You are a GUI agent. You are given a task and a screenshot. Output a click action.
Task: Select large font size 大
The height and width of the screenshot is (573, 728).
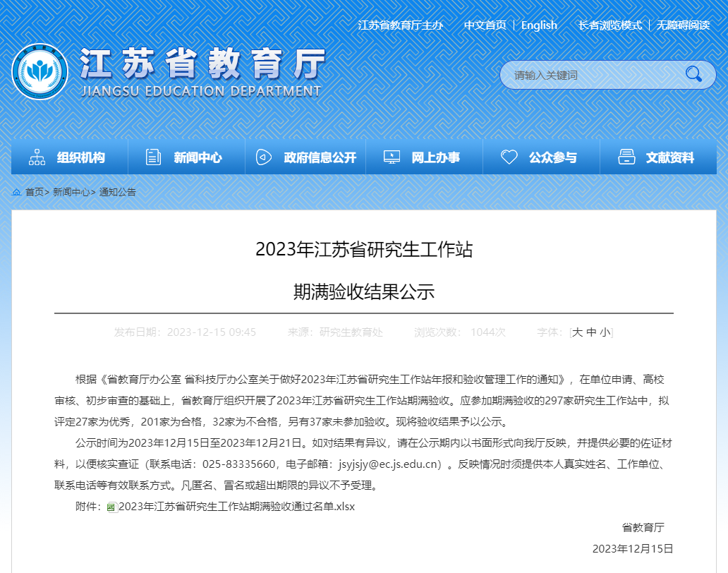pyautogui.click(x=577, y=332)
